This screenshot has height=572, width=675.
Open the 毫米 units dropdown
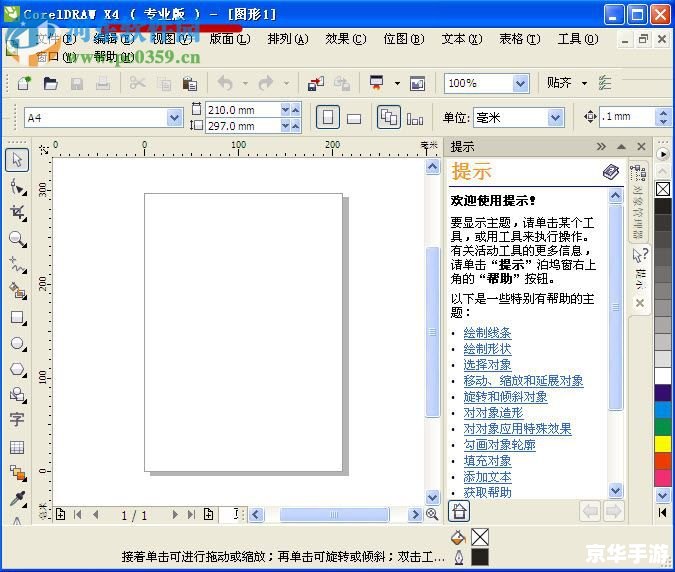[x=555, y=118]
